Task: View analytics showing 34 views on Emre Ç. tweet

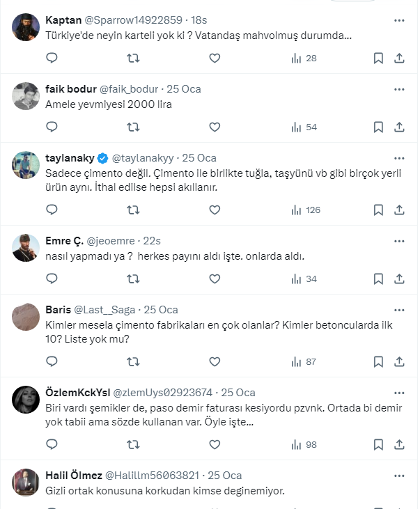Action: point(303,279)
